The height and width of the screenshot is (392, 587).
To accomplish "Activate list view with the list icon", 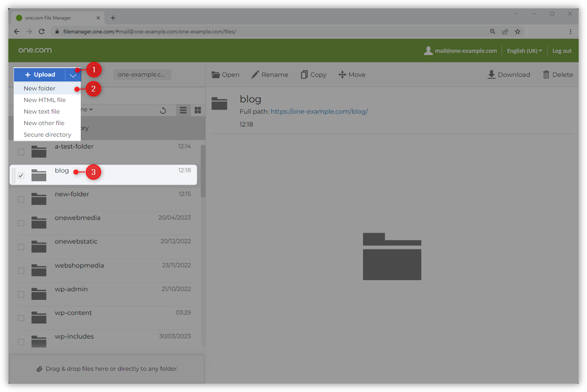I will tap(183, 110).
